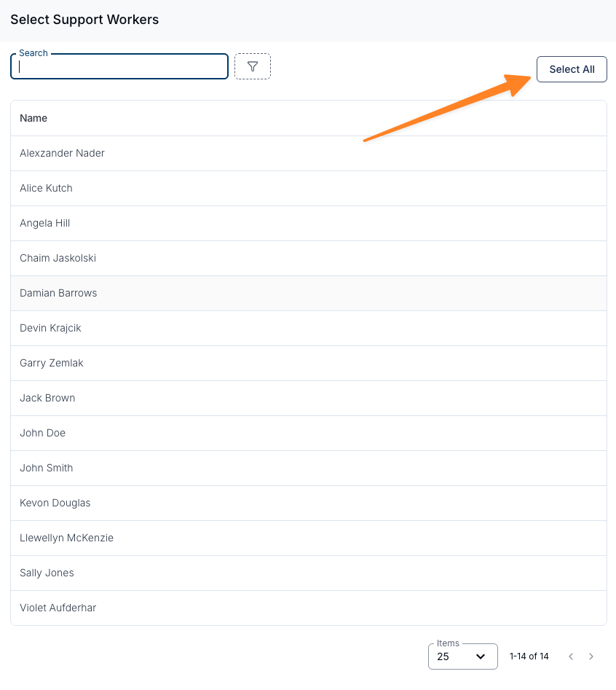
Task: Focus the Search input field
Action: click(x=119, y=66)
